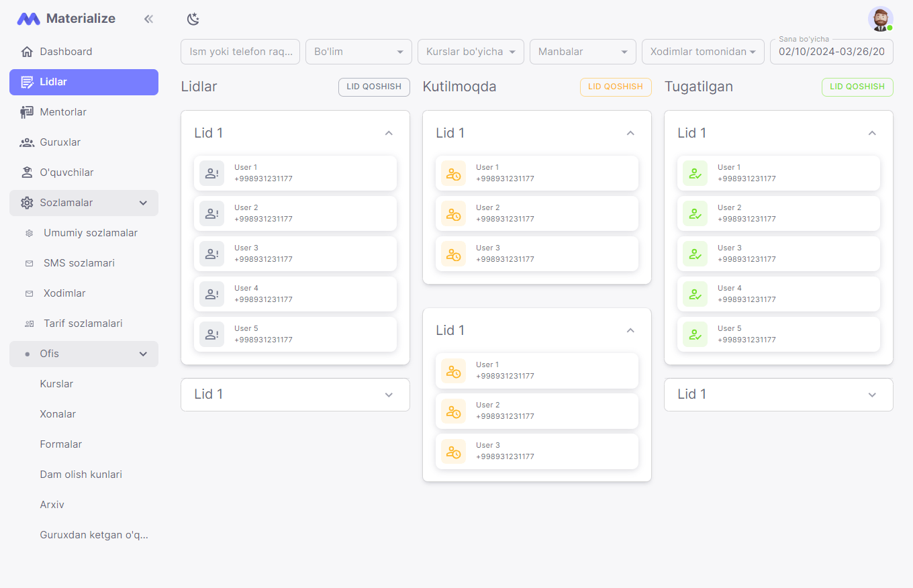Viewport: 913px width, 588px height.
Task: Click User 1's green check icon in Tugatilgan
Action: pyautogui.click(x=695, y=173)
